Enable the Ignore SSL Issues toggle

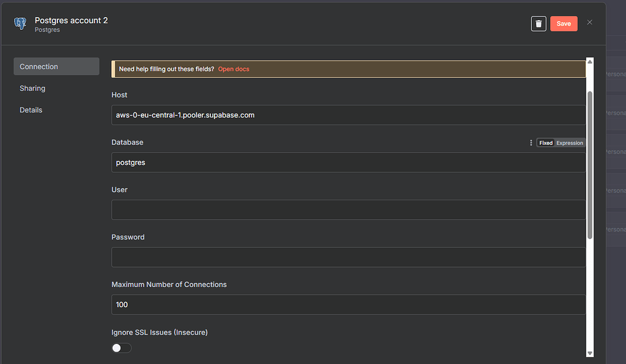(x=121, y=348)
